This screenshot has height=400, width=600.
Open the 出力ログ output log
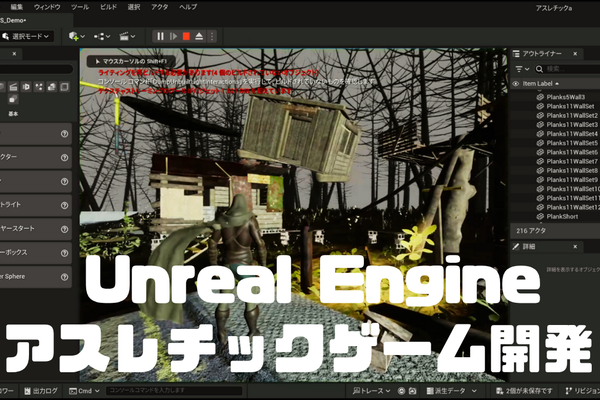click(x=41, y=391)
